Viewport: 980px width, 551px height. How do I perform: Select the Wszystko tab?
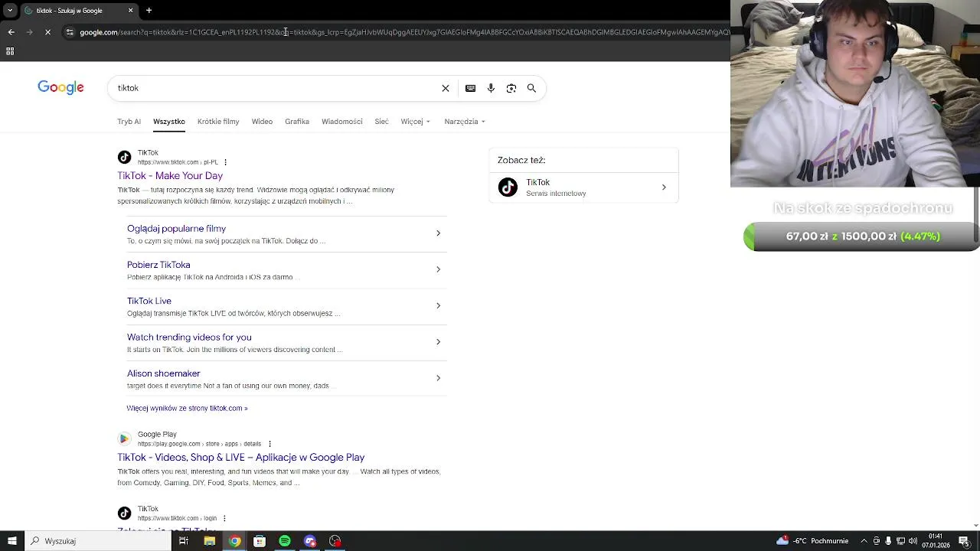coord(169,122)
